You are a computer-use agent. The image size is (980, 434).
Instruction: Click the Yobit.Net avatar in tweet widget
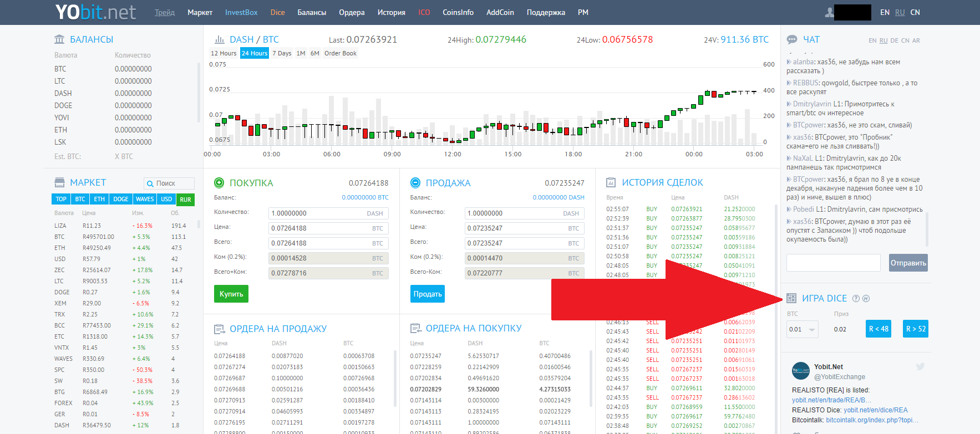coord(801,370)
